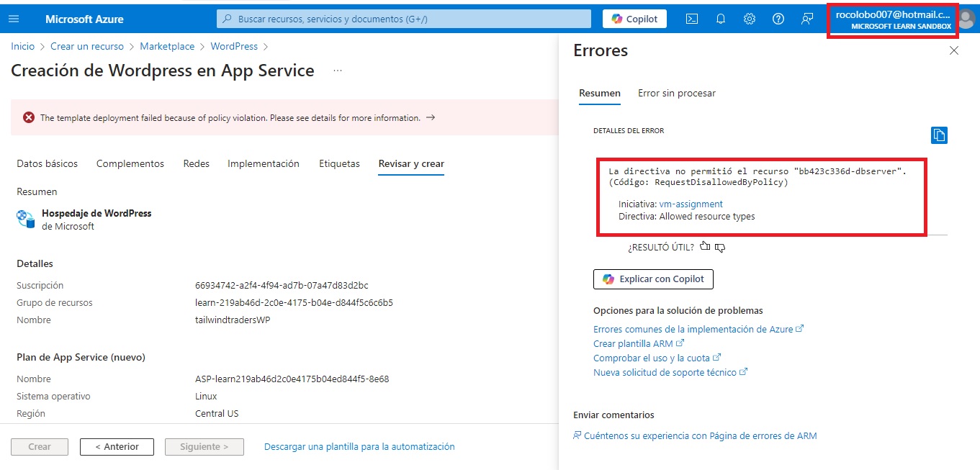Viewport: 980px width, 470px height.
Task: Close the Errores panel
Action: pyautogui.click(x=954, y=50)
